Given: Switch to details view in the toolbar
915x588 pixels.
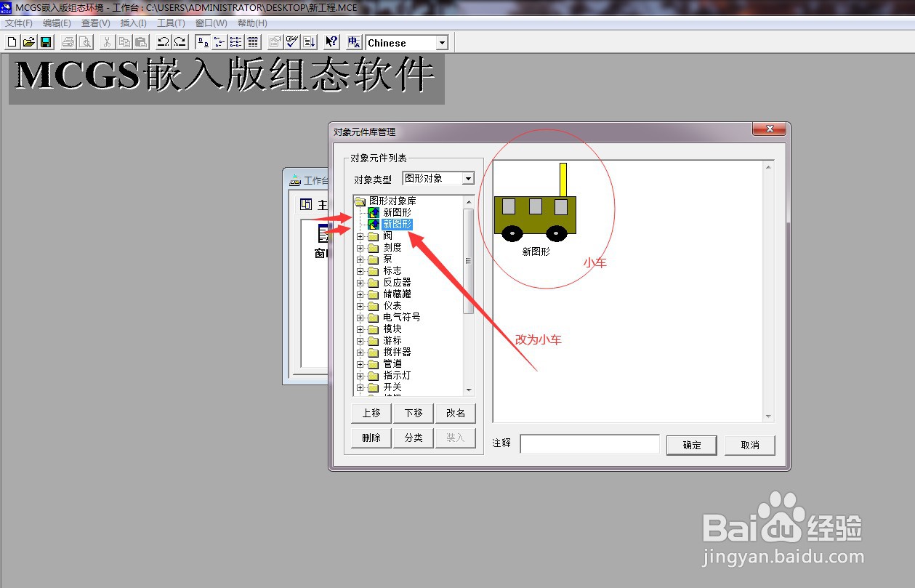Looking at the screenshot, I should [x=253, y=42].
